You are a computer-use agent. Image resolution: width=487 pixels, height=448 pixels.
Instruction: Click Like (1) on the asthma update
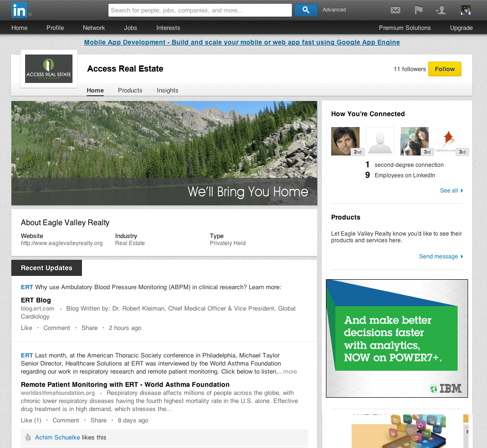(31, 421)
